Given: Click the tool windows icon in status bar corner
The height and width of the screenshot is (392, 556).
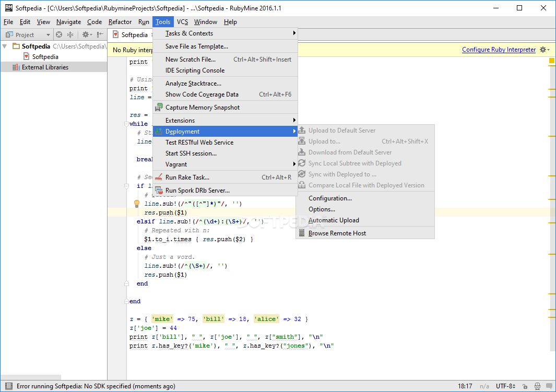Looking at the screenshot, I should pos(9,386).
